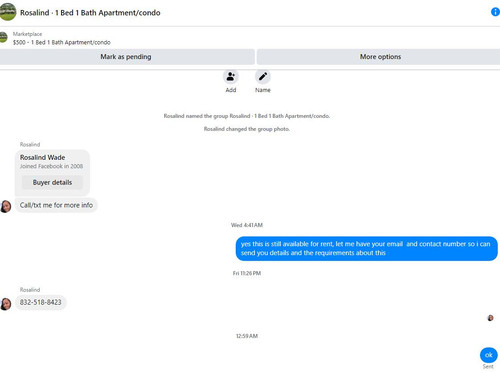Viewport: 500px width, 373px height.
Task: Click the blue 'ok' sent message
Action: point(489,355)
